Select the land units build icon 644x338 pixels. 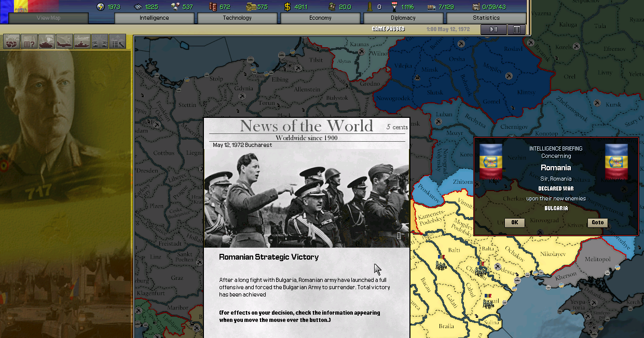coord(46,40)
